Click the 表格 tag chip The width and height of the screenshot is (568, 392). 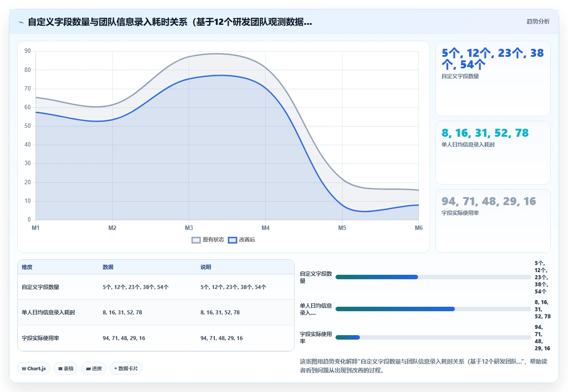tap(66, 368)
